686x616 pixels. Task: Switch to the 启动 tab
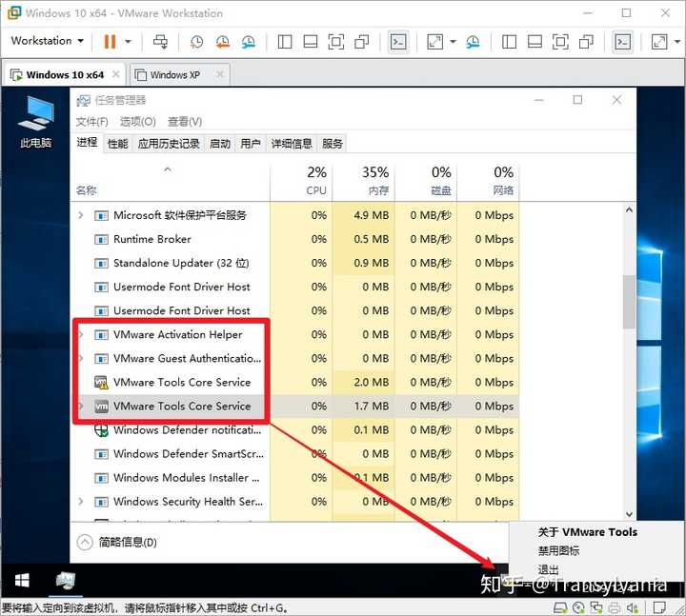(220, 144)
